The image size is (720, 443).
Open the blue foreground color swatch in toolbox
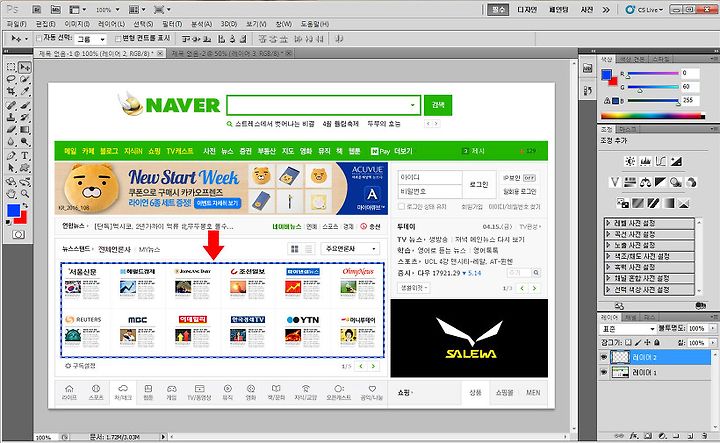pos(12,210)
